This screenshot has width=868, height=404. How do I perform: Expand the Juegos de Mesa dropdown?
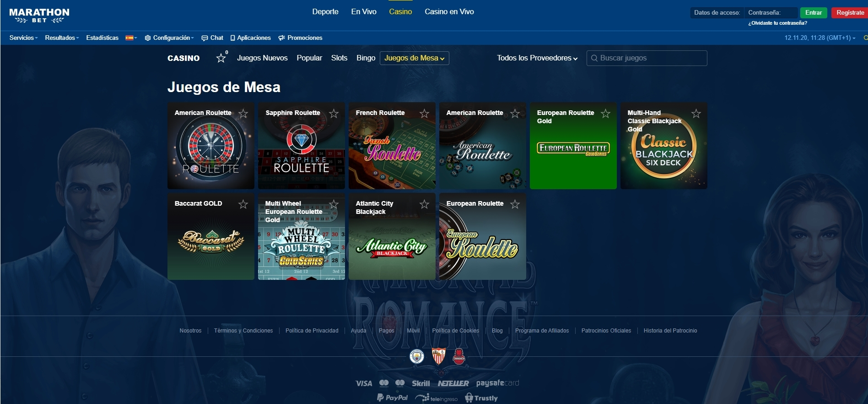(x=414, y=58)
